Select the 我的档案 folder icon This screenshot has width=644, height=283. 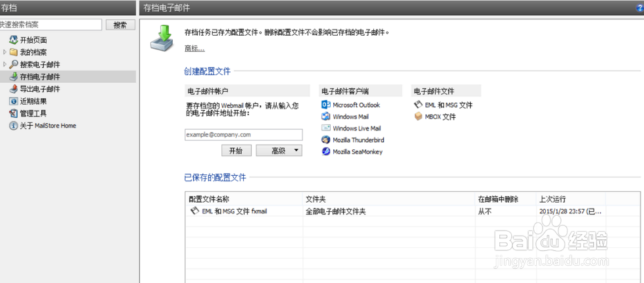pyautogui.click(x=14, y=52)
